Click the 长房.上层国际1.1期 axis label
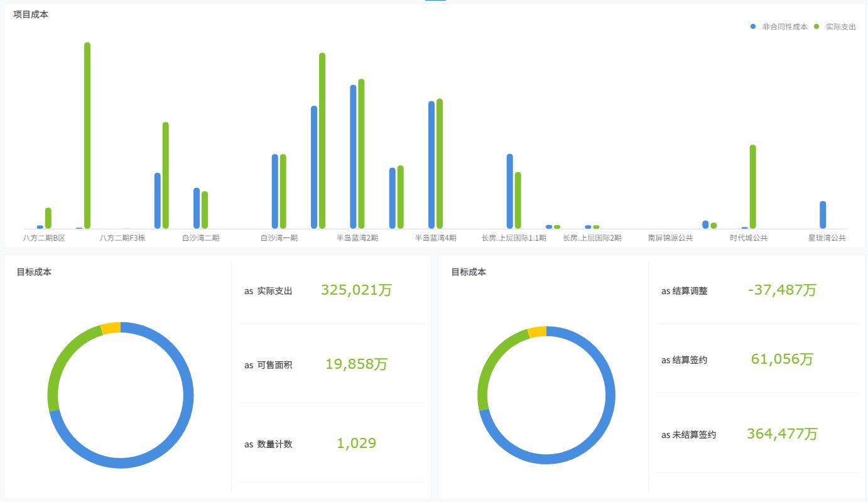The width and height of the screenshot is (868, 502). click(x=514, y=238)
